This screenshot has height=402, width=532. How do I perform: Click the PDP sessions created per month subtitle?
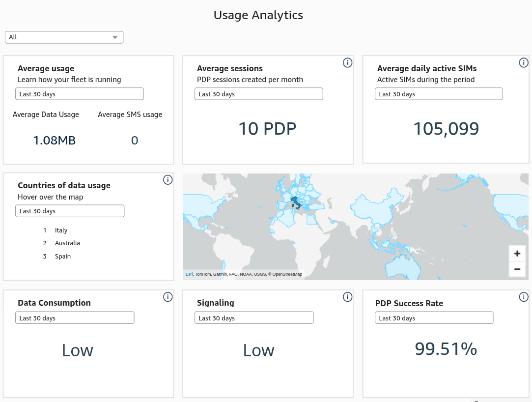(250, 80)
